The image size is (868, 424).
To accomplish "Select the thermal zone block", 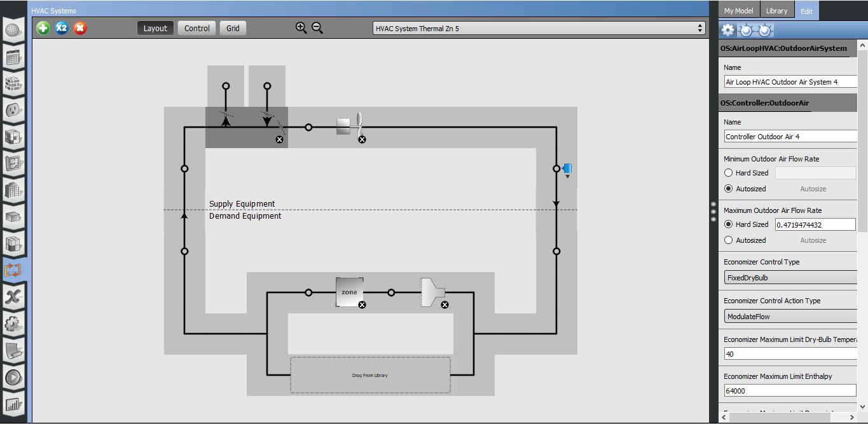I will pos(350,292).
